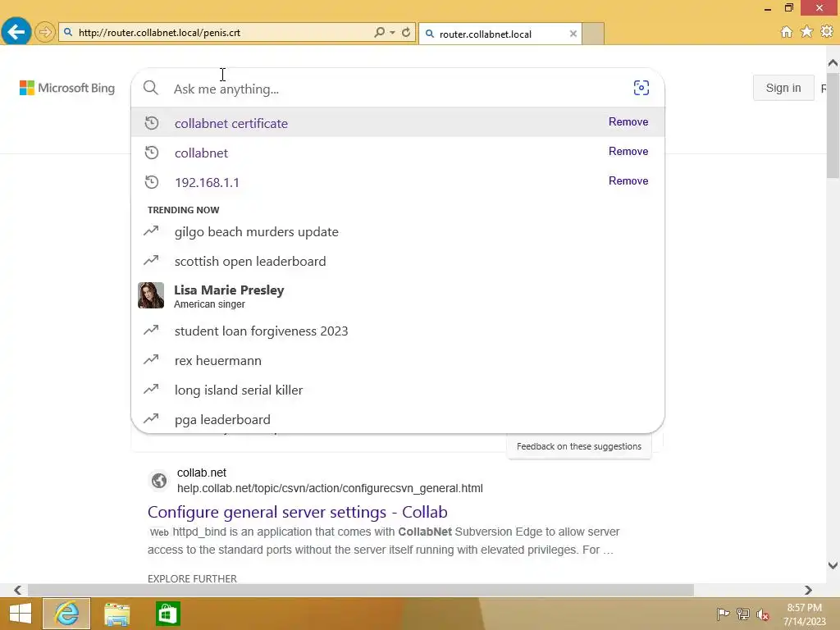Click the trending arrow icon beside pga leaderboard
This screenshot has width=840, height=630.
pos(151,418)
